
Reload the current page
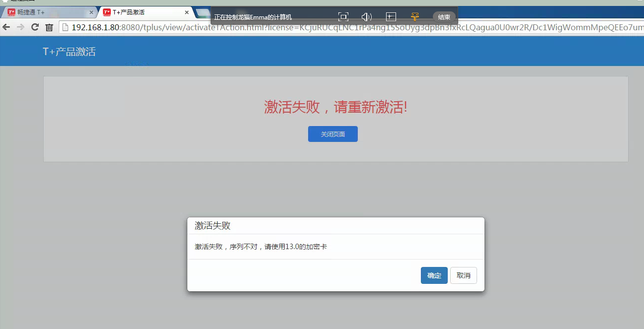35,27
